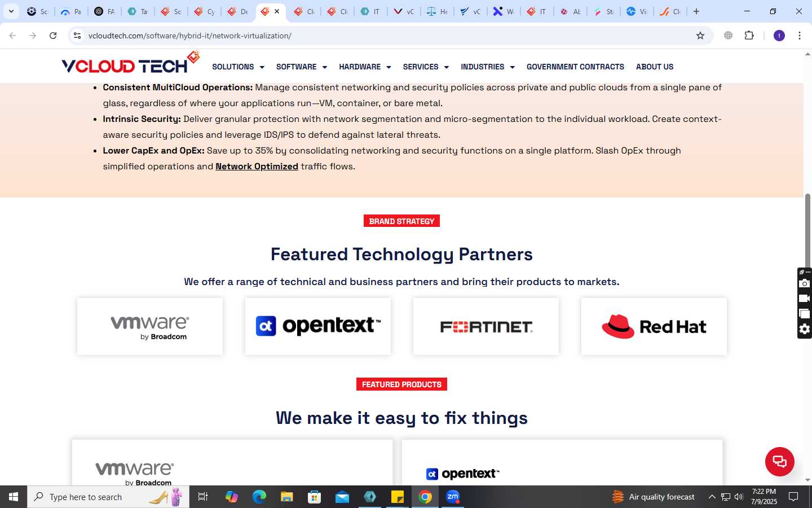Open File Explorer from taskbar
812x508 pixels.
click(x=286, y=497)
